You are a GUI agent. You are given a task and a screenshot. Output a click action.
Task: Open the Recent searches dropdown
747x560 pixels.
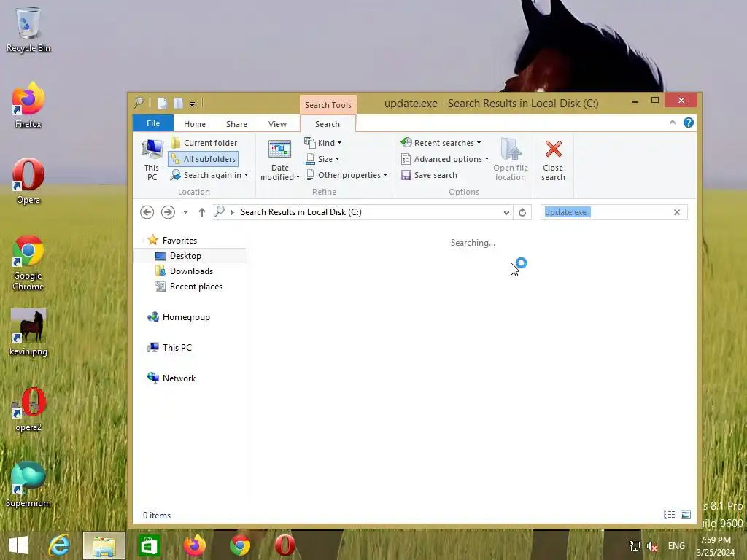coord(441,143)
